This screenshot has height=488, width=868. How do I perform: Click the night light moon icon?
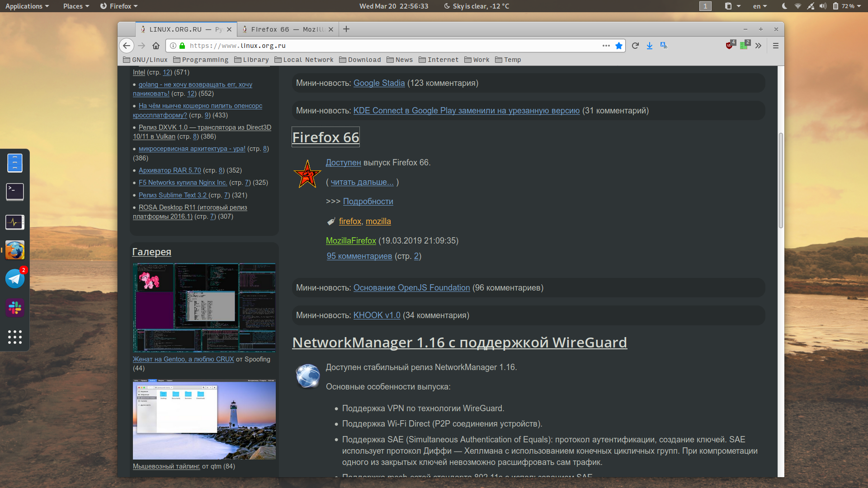pyautogui.click(x=784, y=6)
